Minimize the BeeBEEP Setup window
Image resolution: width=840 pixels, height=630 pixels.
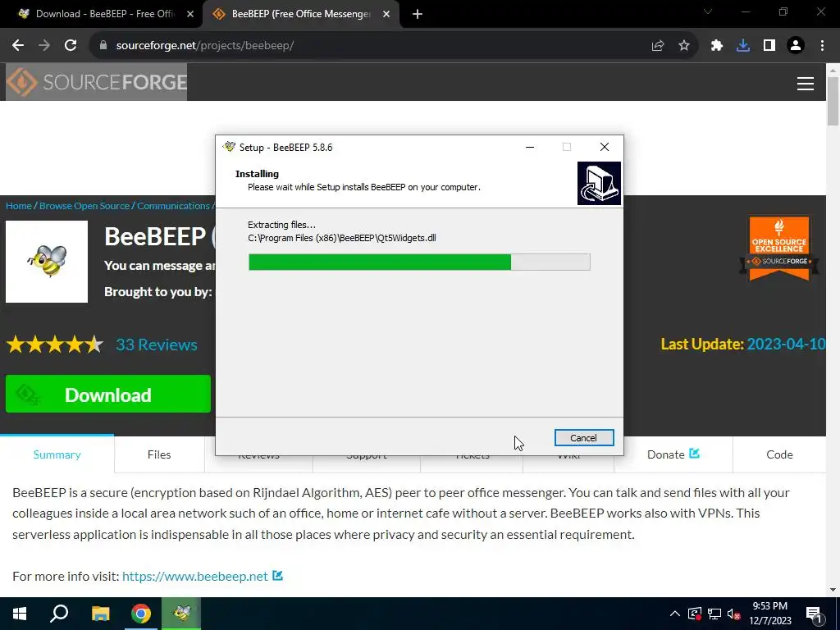point(530,147)
